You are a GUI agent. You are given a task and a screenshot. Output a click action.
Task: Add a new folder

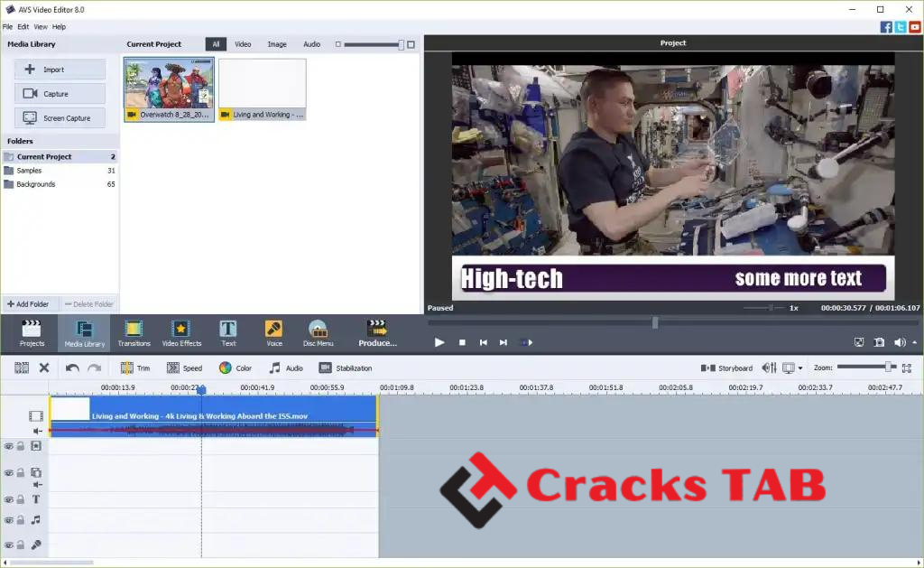coord(28,304)
